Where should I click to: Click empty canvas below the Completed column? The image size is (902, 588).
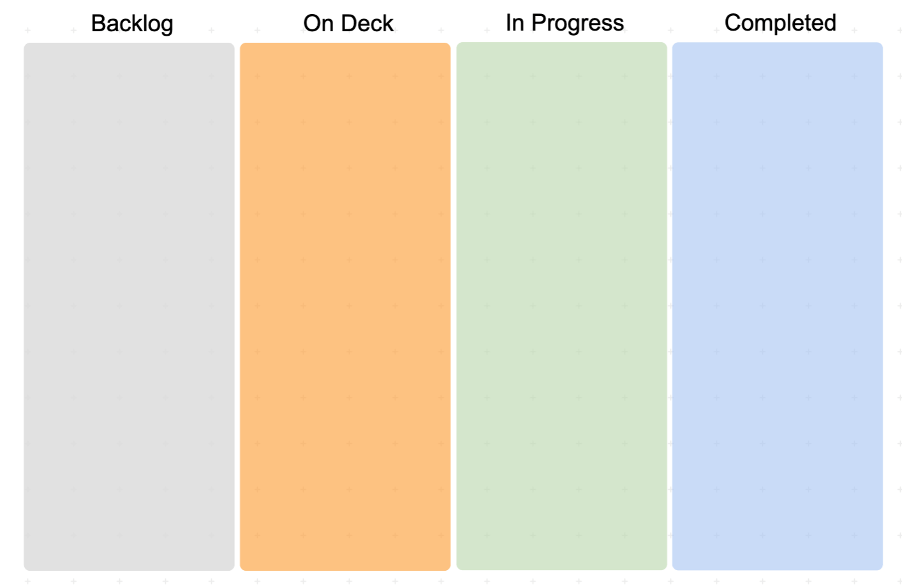click(x=778, y=579)
